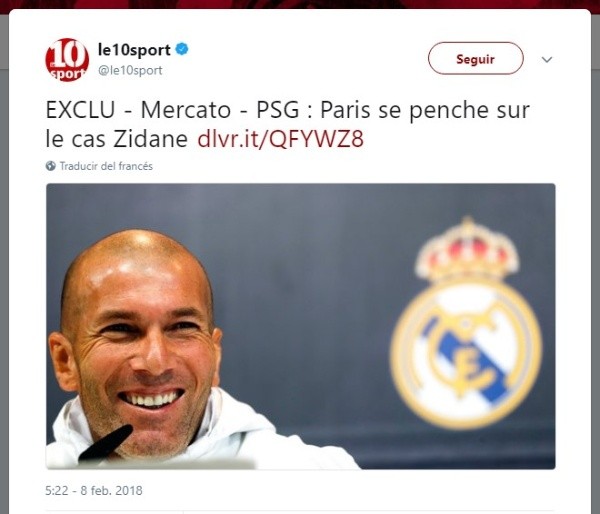Click the black microphone in the photo
Image resolution: width=600 pixels, height=514 pixels.
[x=105, y=442]
